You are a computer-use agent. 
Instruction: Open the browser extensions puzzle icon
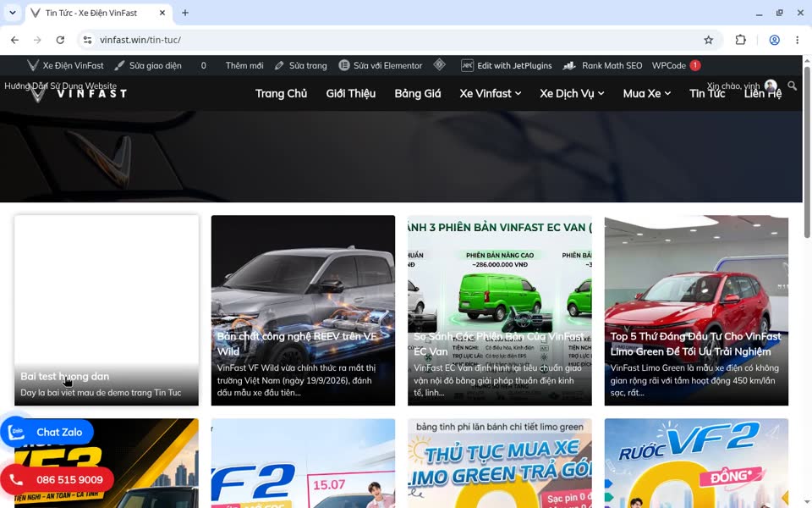(741, 40)
